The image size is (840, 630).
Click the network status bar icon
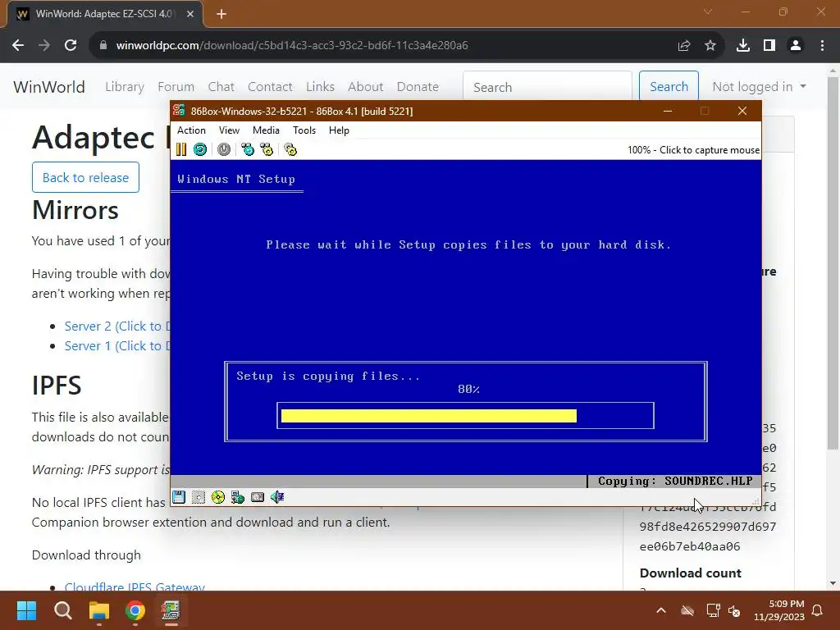click(x=238, y=497)
